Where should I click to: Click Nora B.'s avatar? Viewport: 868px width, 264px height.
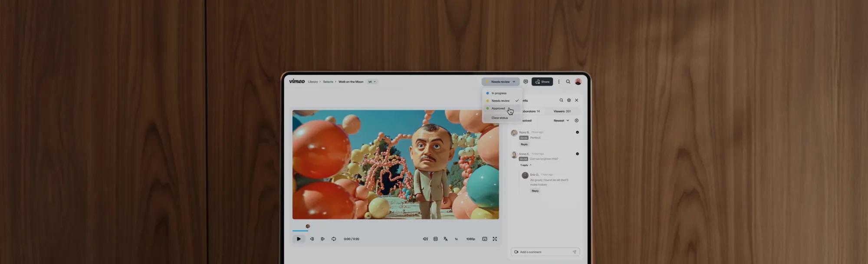pyautogui.click(x=514, y=133)
